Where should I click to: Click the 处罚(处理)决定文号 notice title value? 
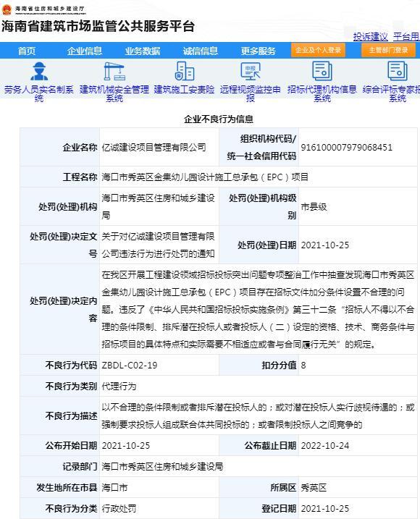pyautogui.click(x=159, y=245)
